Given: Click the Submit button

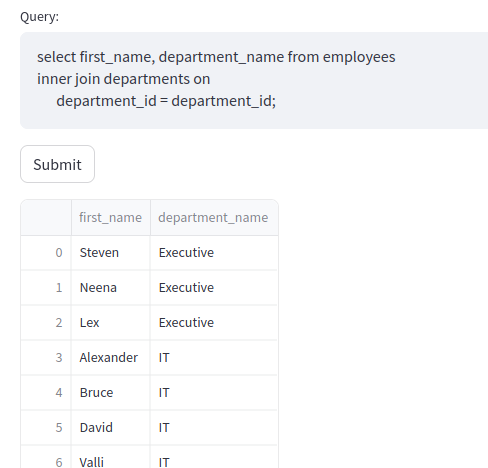Looking at the screenshot, I should click(x=57, y=164).
